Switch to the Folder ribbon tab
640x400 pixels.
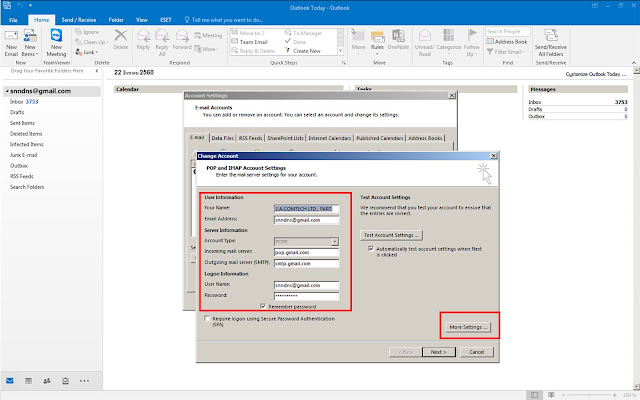[x=116, y=20]
